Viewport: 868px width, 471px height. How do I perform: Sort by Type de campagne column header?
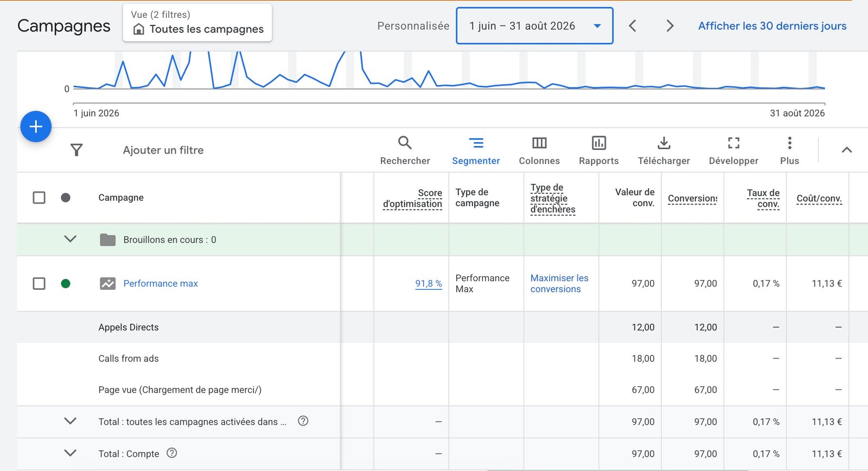(477, 198)
